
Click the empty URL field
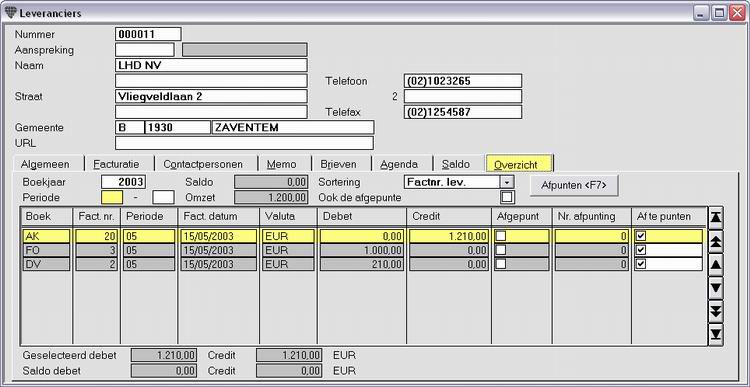(244, 143)
